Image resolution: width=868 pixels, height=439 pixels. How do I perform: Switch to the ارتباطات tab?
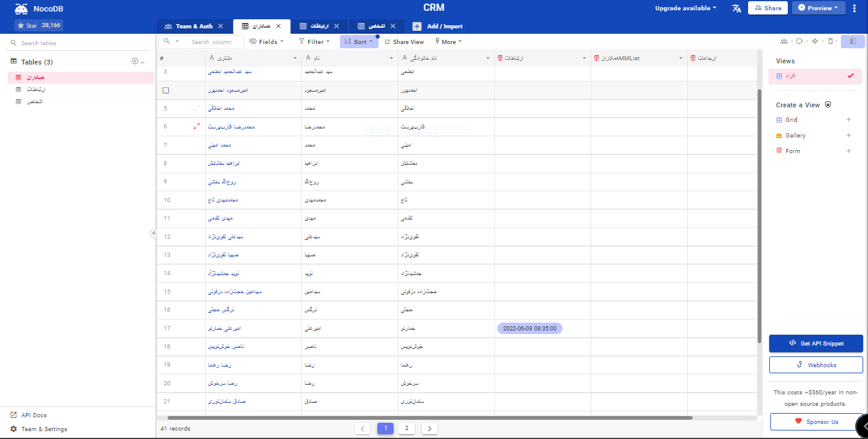(x=319, y=27)
